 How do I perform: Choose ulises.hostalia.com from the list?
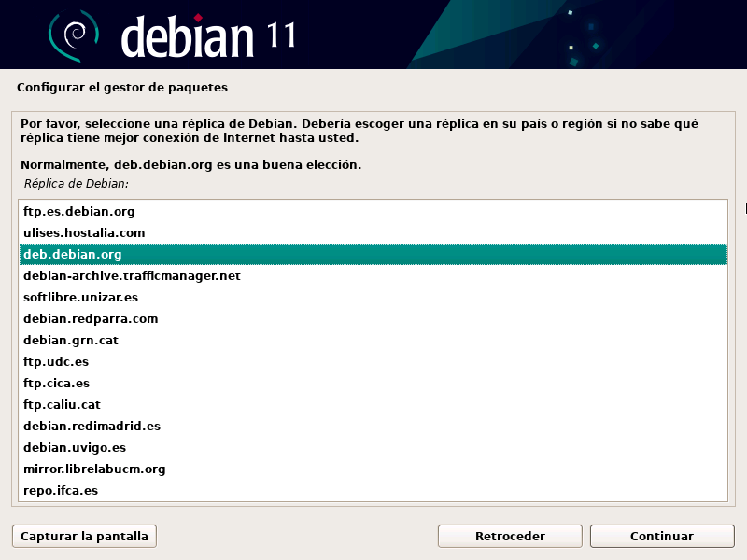tap(84, 233)
